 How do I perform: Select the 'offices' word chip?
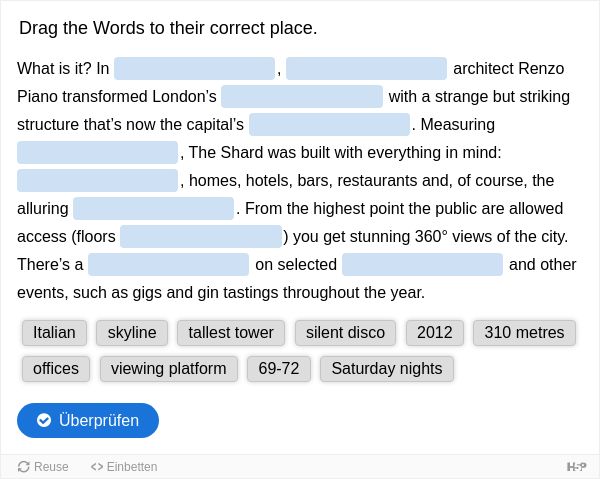click(x=56, y=369)
